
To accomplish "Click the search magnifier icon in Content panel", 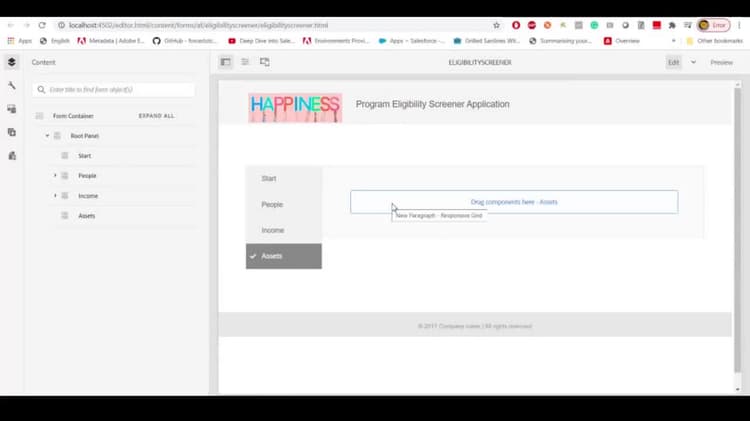I will (x=41, y=89).
